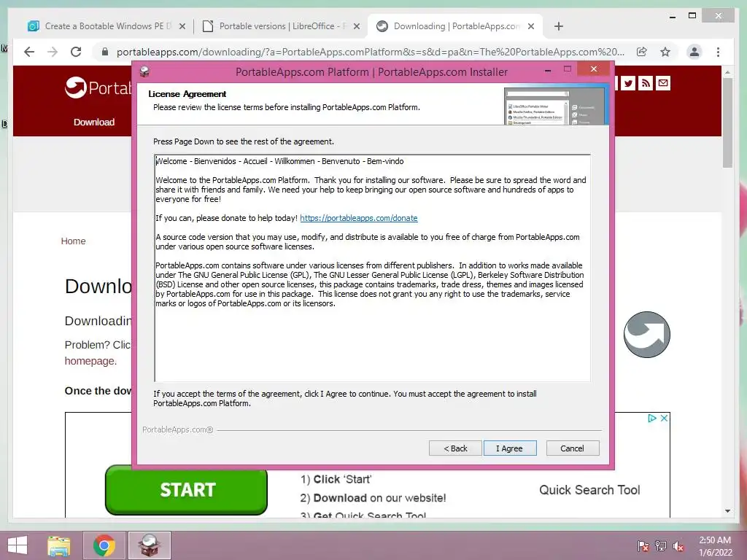The height and width of the screenshot is (560, 747).
Task: Click the RSS feed icon on website
Action: [646, 83]
